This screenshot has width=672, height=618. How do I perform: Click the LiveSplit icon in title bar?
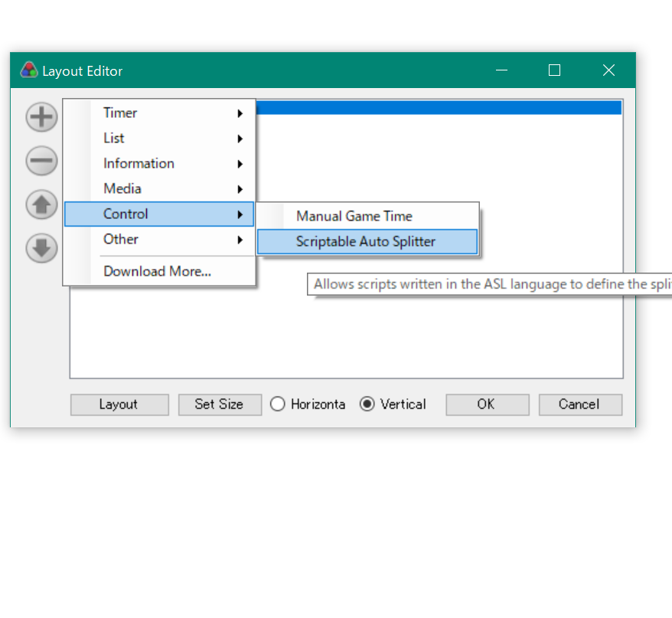29,70
